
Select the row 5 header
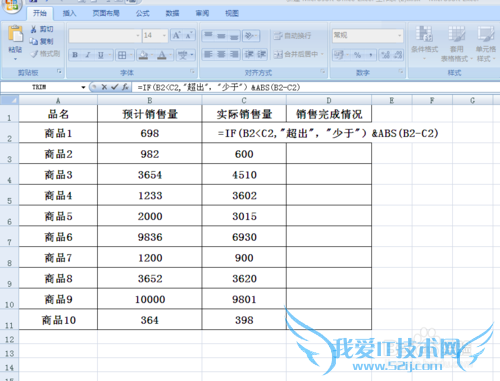[9, 195]
